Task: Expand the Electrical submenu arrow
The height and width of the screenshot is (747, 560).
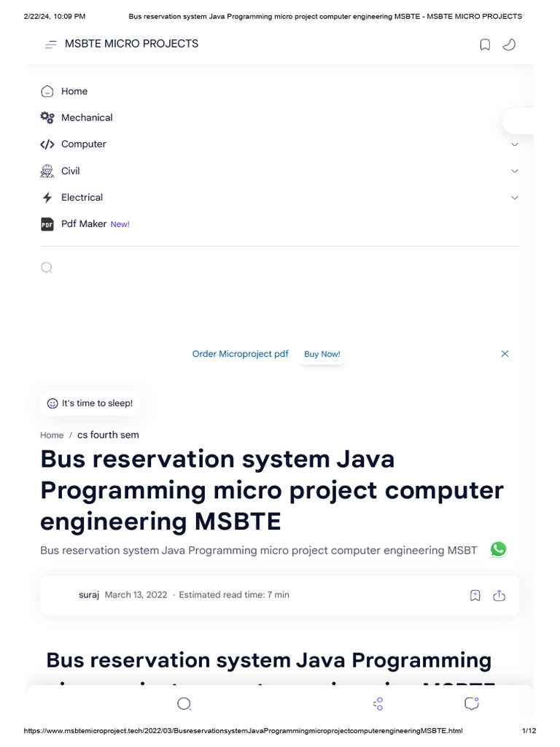Action: click(x=515, y=198)
